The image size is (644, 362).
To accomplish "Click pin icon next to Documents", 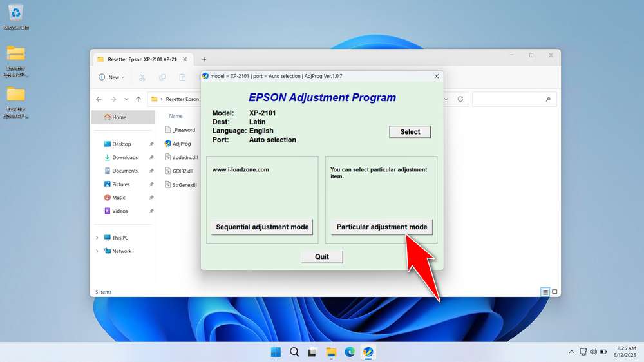I will click(x=151, y=171).
